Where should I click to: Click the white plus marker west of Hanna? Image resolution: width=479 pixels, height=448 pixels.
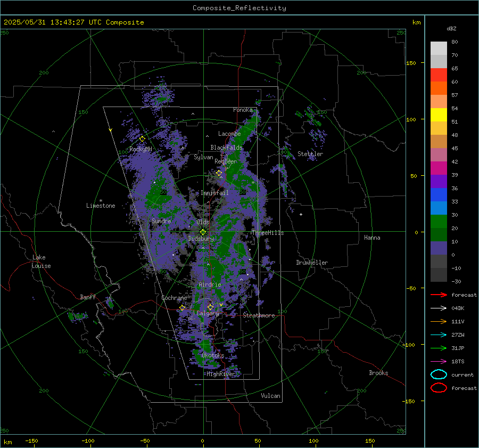pos(301,214)
